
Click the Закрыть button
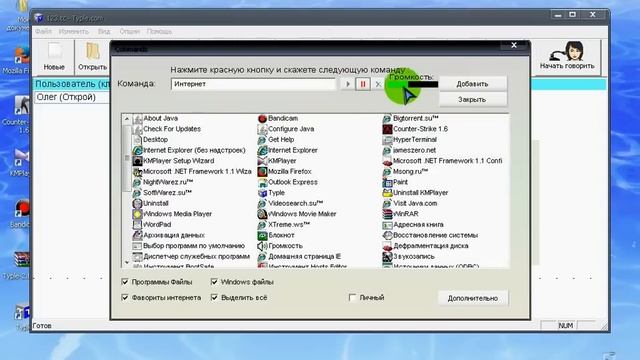click(472, 99)
